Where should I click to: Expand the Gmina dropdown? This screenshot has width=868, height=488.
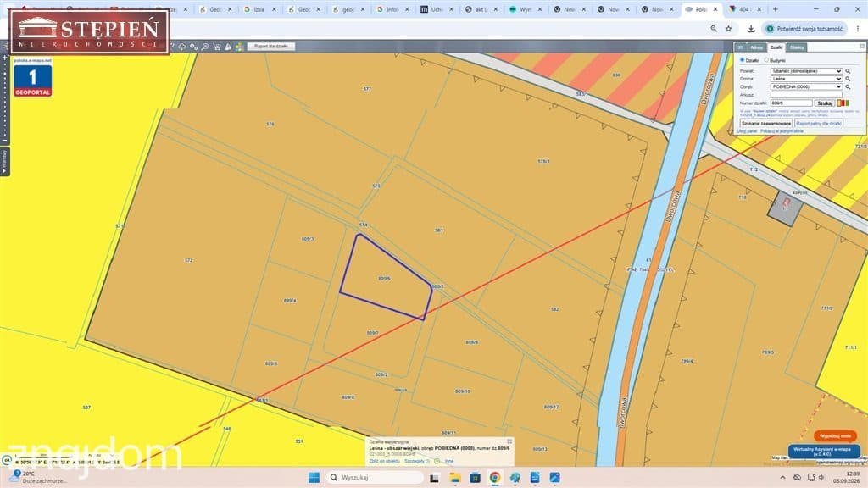tap(807, 79)
